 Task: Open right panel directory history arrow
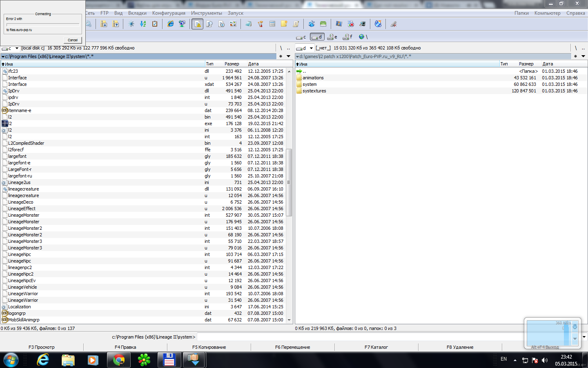coord(583,56)
